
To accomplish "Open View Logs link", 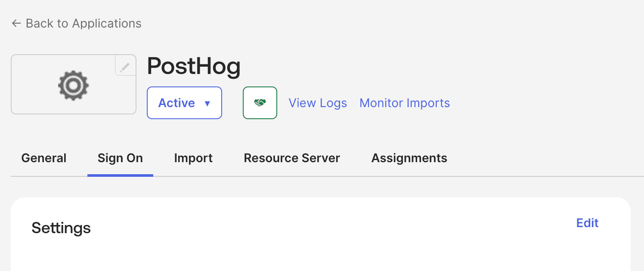I will pyautogui.click(x=318, y=103).
